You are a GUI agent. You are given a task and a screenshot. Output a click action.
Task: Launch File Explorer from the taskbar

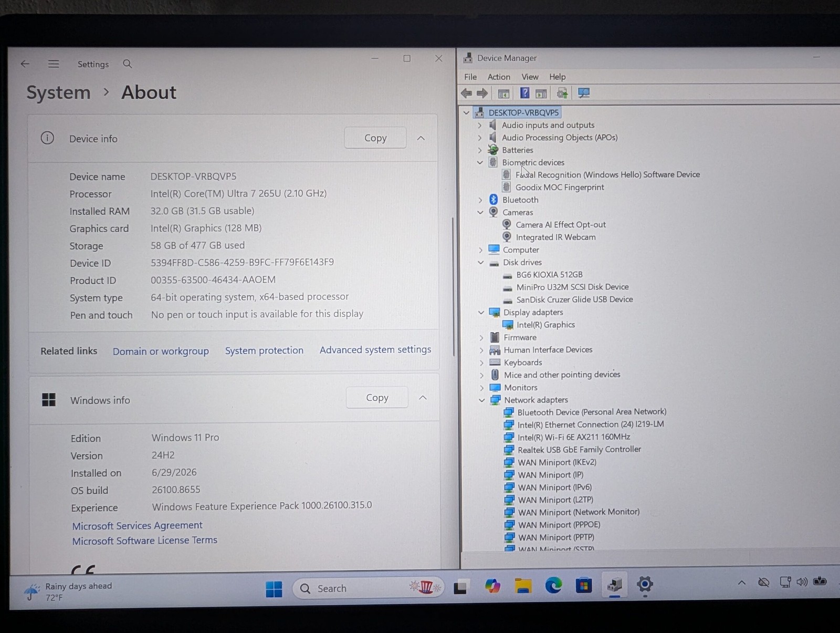(x=523, y=586)
